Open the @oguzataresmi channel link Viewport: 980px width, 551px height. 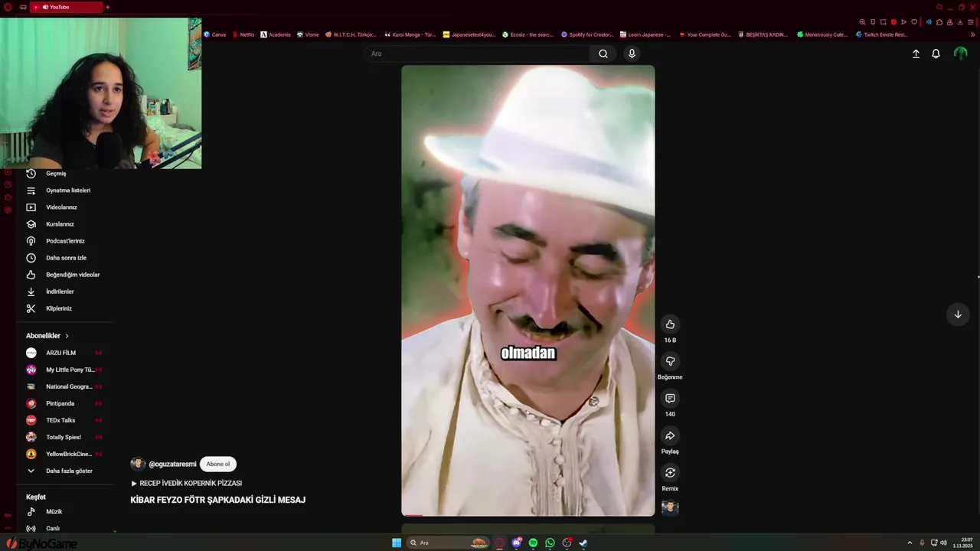(x=172, y=465)
